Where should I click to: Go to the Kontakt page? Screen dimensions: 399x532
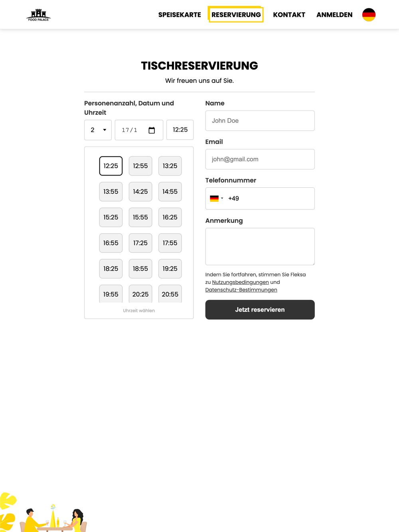289,15
